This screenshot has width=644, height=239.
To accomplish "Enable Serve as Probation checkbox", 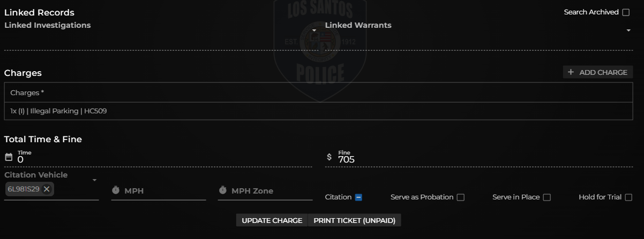I will [x=460, y=197].
